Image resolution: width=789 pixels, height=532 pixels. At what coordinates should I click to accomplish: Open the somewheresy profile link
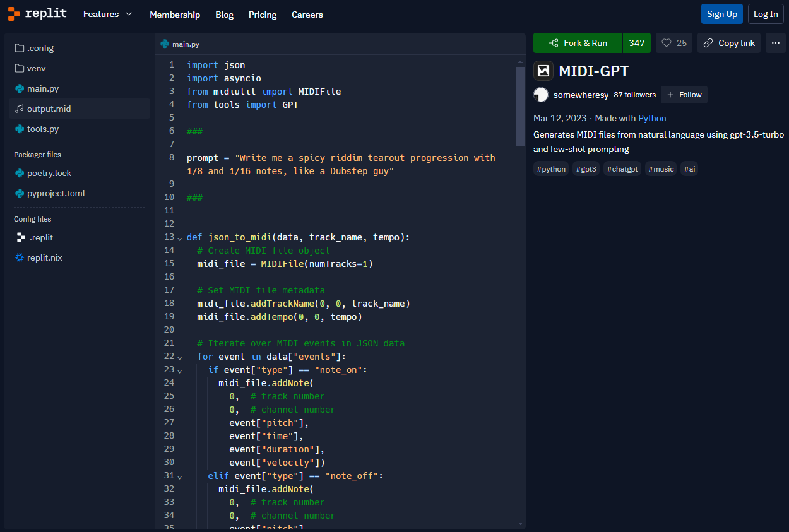pyautogui.click(x=581, y=95)
